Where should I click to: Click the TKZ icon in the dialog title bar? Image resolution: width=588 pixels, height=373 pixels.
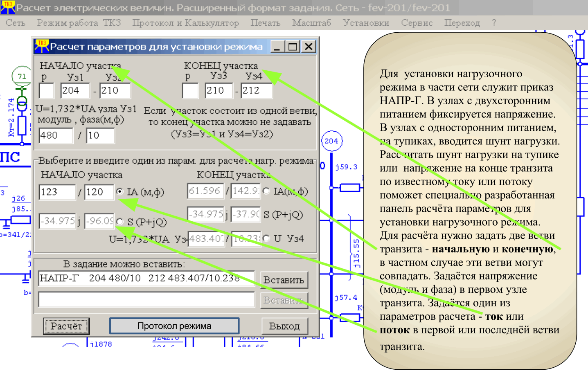(41, 46)
